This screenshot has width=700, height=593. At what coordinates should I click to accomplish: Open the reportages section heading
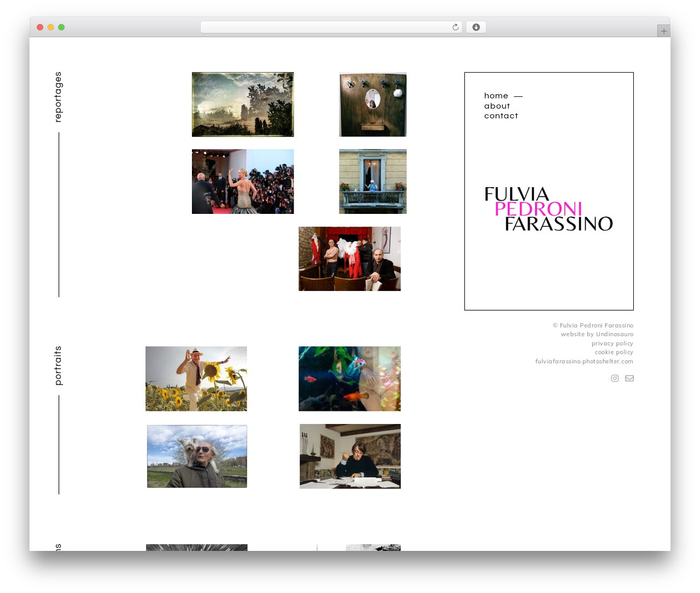[58, 97]
